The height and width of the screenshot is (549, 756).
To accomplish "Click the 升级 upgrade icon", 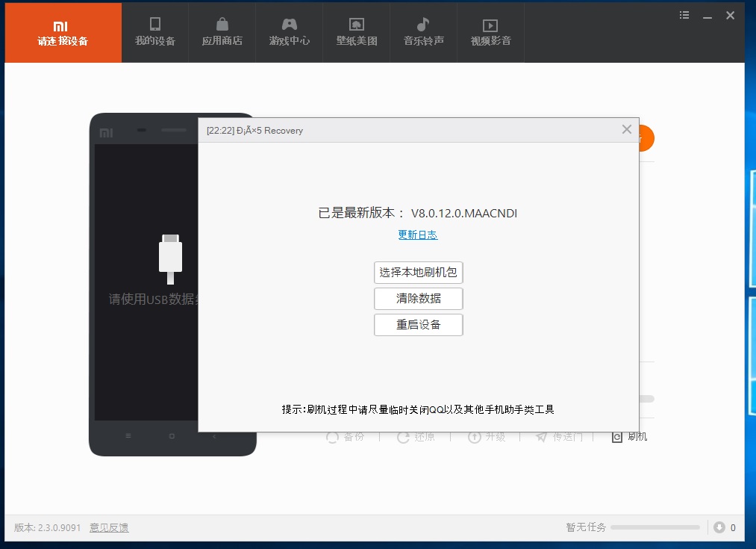I will point(474,437).
